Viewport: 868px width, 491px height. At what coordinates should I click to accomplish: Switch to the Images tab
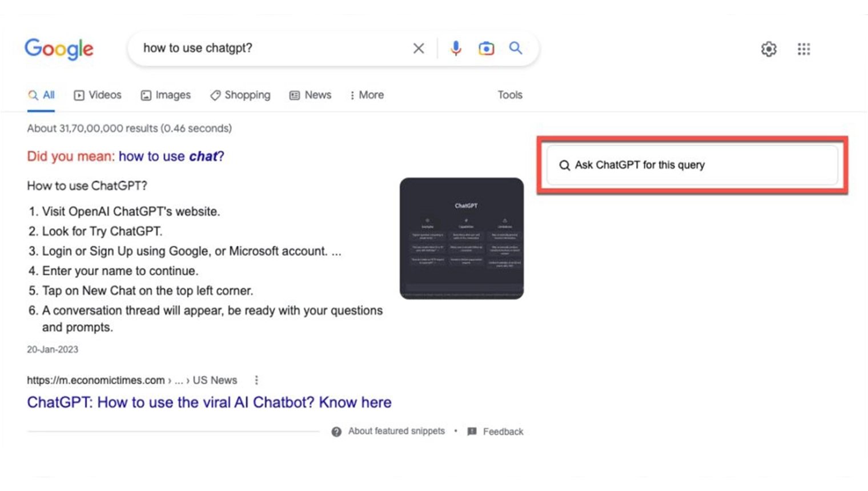click(166, 95)
